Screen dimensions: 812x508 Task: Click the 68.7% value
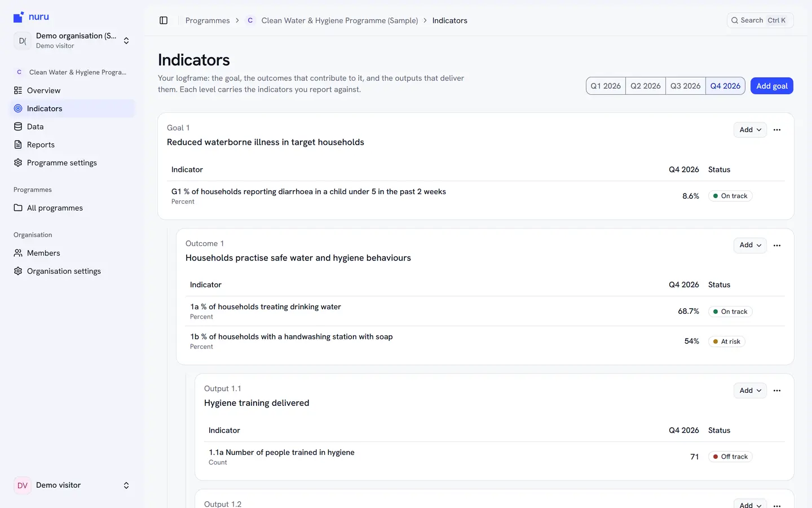(x=689, y=311)
